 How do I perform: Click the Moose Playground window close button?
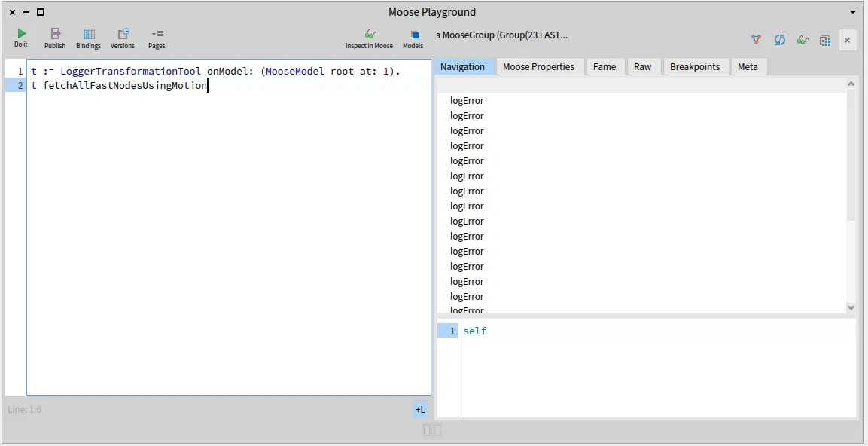(13, 12)
